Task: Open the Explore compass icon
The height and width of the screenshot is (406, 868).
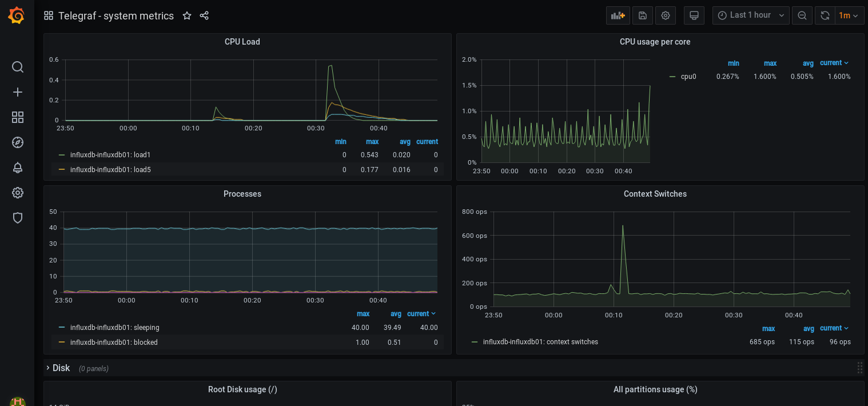Action: (18, 142)
